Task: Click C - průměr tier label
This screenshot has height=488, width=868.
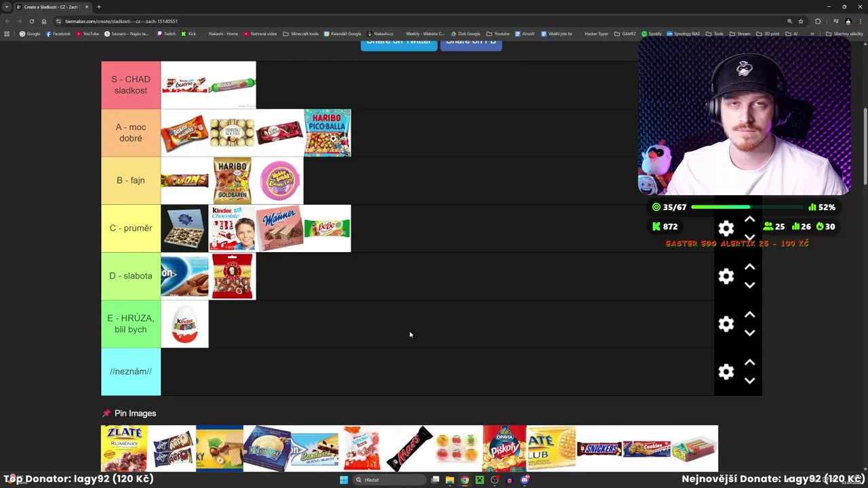Action: 131,228
